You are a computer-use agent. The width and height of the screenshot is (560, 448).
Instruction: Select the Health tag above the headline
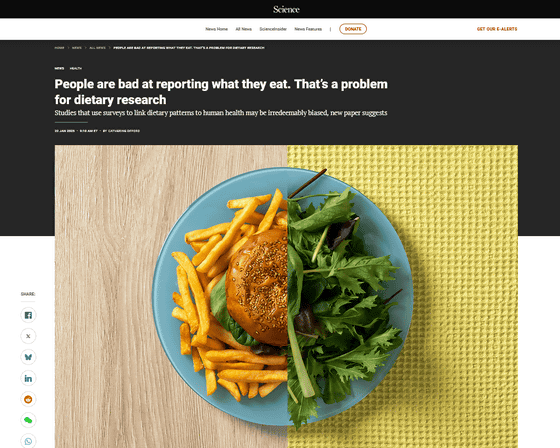(76, 68)
